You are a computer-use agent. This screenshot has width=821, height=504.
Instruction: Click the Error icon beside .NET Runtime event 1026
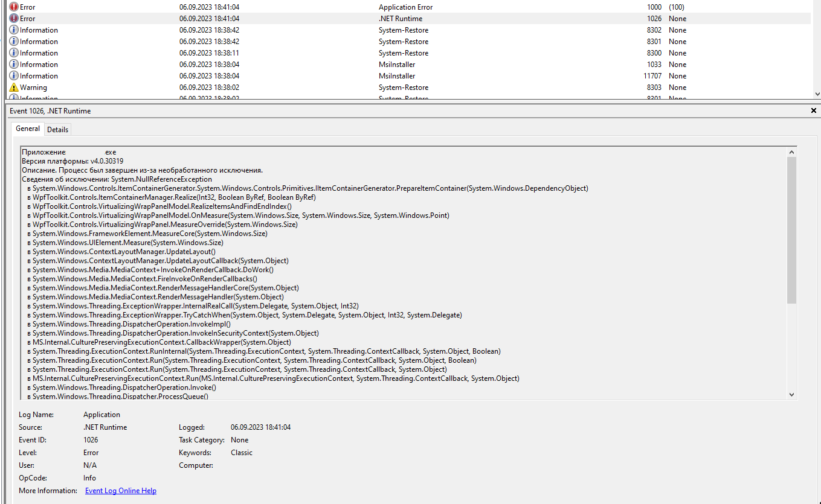(13, 18)
